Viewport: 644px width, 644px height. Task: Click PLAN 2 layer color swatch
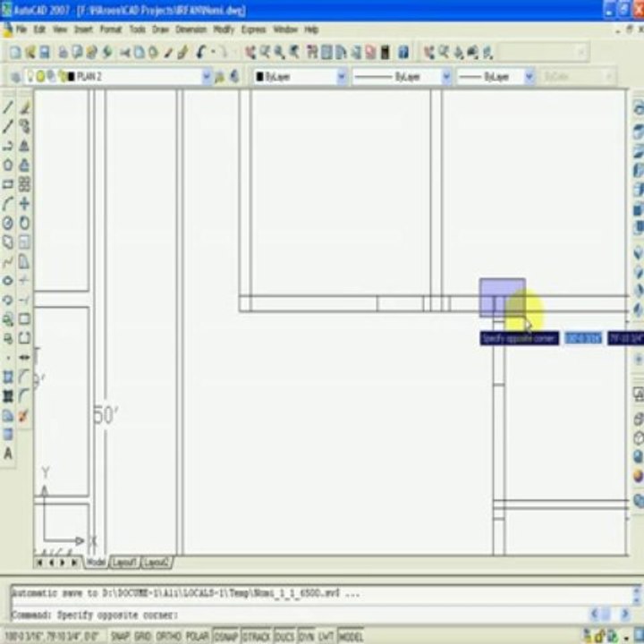tap(71, 77)
